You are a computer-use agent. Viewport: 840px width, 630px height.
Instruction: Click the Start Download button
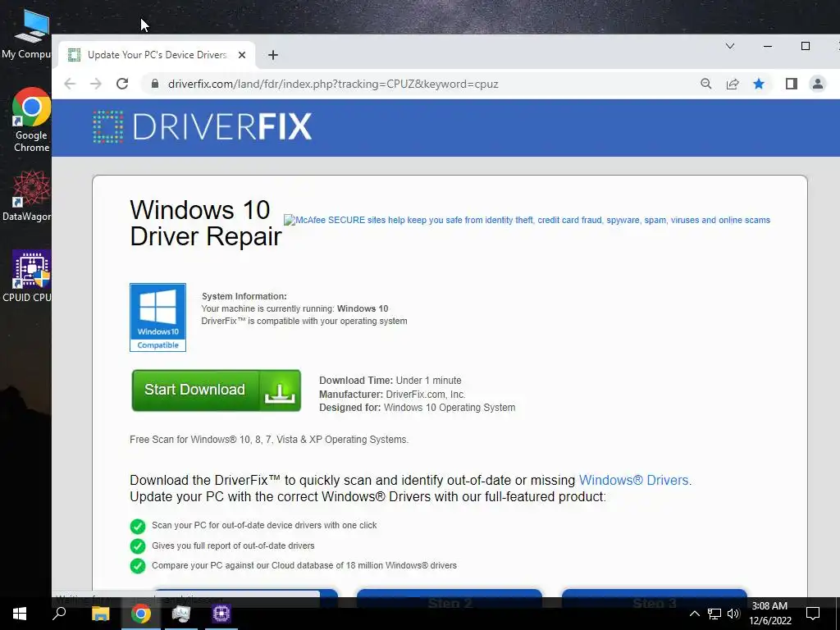(217, 390)
